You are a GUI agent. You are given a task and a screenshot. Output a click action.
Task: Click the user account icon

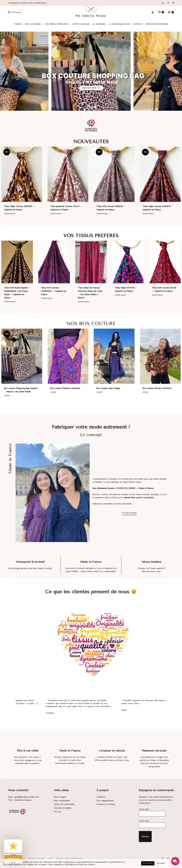(153, 12)
